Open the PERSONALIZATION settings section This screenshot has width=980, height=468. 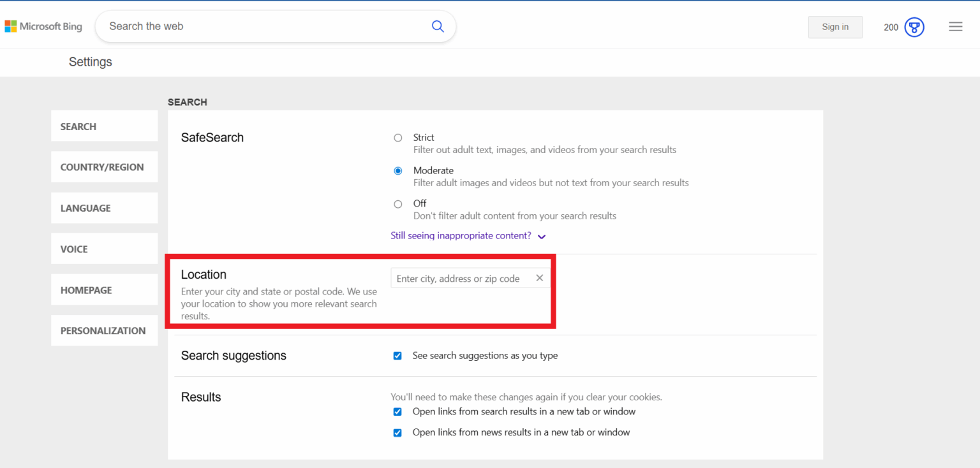[x=103, y=330]
